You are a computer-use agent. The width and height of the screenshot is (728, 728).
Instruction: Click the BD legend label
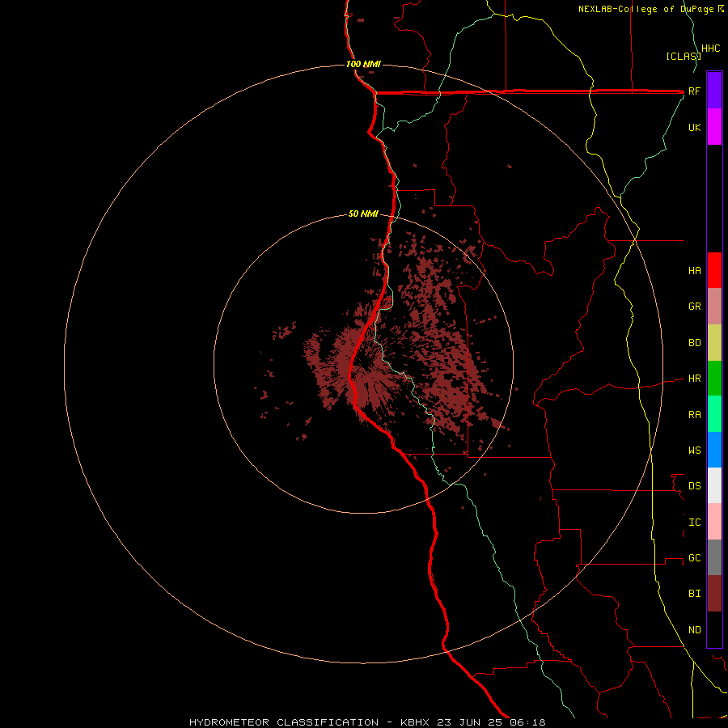click(x=695, y=343)
